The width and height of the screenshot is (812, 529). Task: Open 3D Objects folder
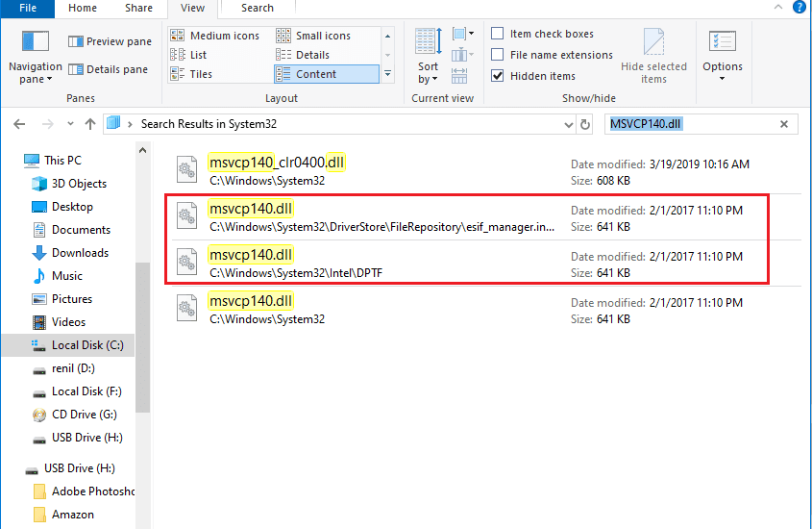coord(69,184)
